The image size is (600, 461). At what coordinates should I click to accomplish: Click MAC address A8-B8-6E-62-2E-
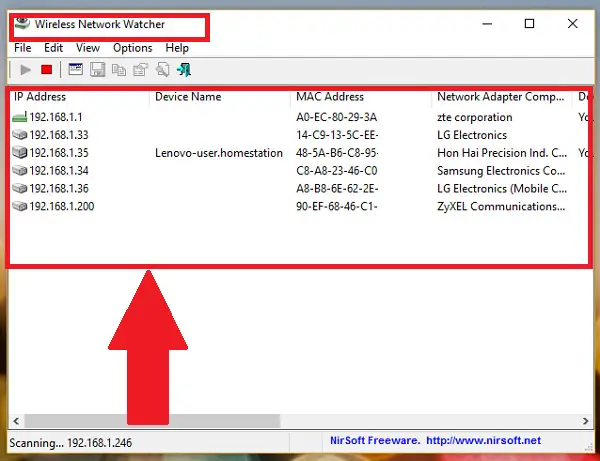pyautogui.click(x=337, y=189)
